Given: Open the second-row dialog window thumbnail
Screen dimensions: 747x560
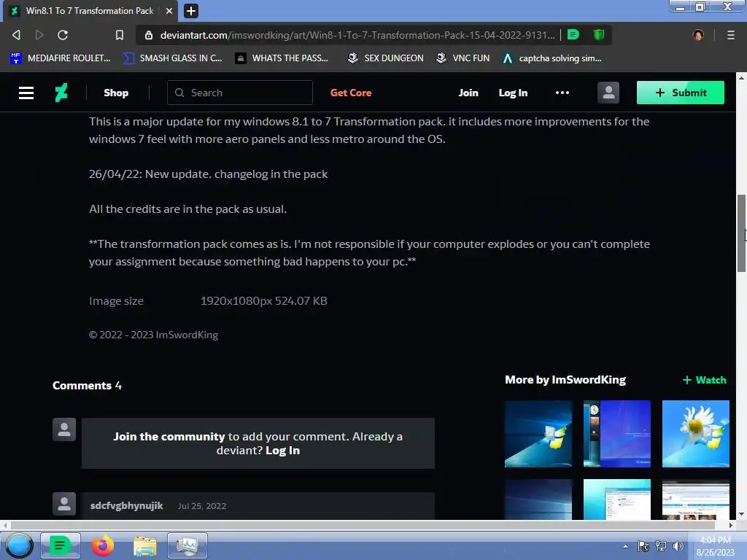Looking at the screenshot, I should [x=617, y=499].
